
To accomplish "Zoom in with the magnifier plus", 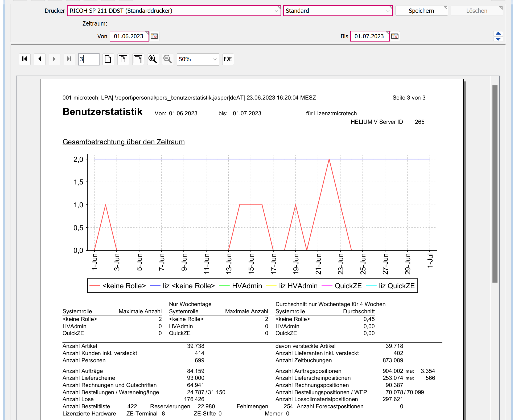I will 153,59.
